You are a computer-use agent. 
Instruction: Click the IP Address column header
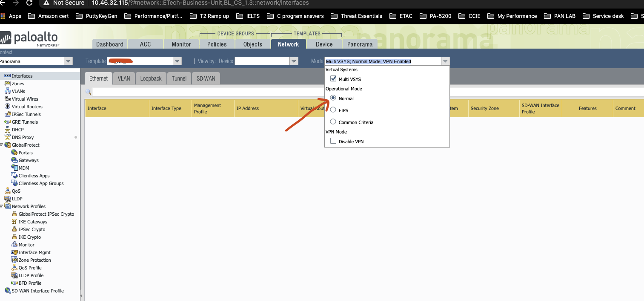[x=266, y=108]
